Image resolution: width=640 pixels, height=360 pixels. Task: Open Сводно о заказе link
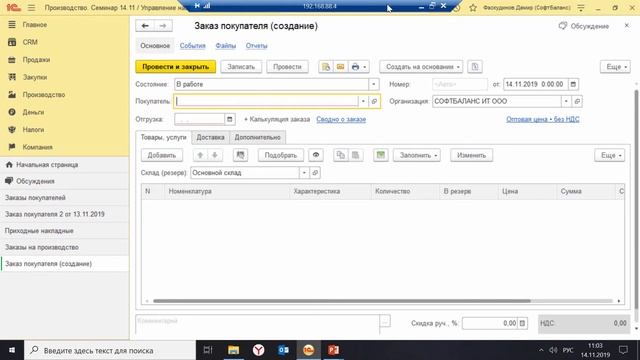tap(341, 119)
